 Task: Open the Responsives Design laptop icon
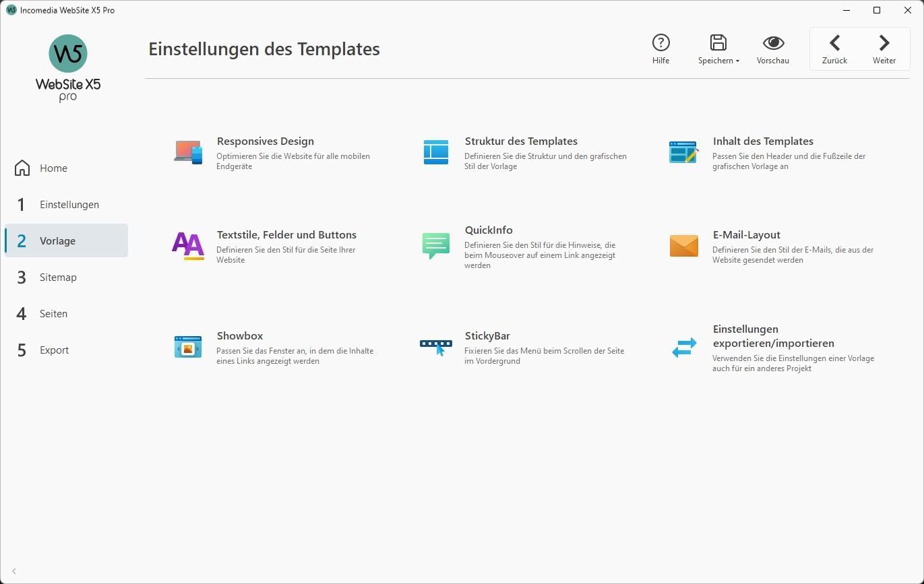click(187, 152)
